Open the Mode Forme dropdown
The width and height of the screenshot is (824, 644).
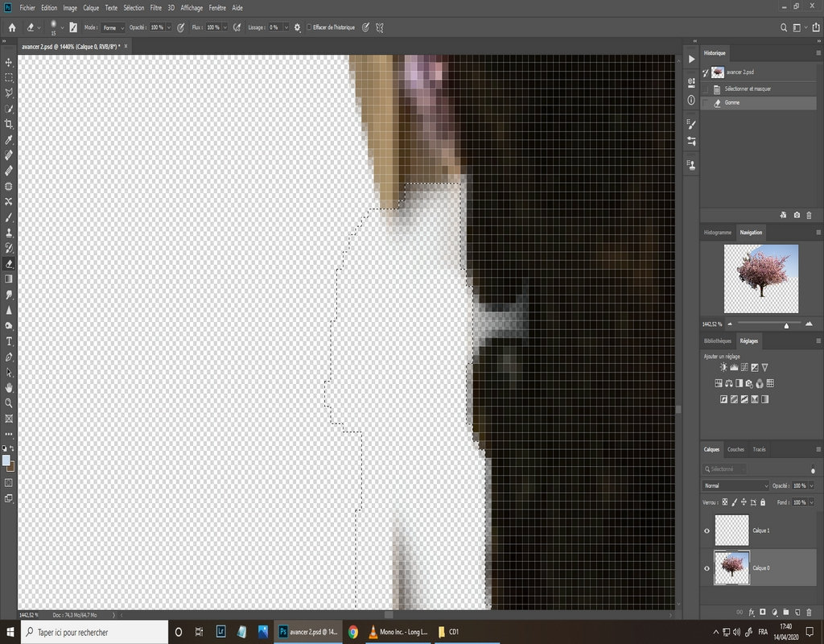113,27
